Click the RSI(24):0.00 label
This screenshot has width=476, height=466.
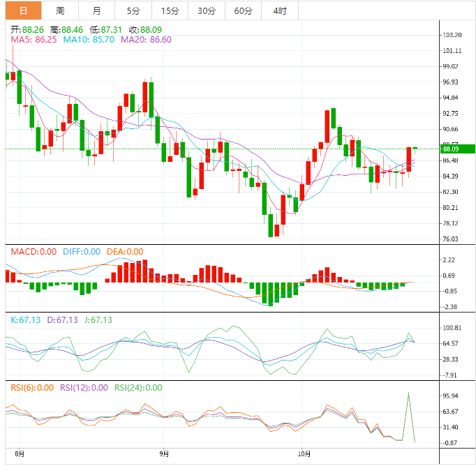click(x=138, y=388)
